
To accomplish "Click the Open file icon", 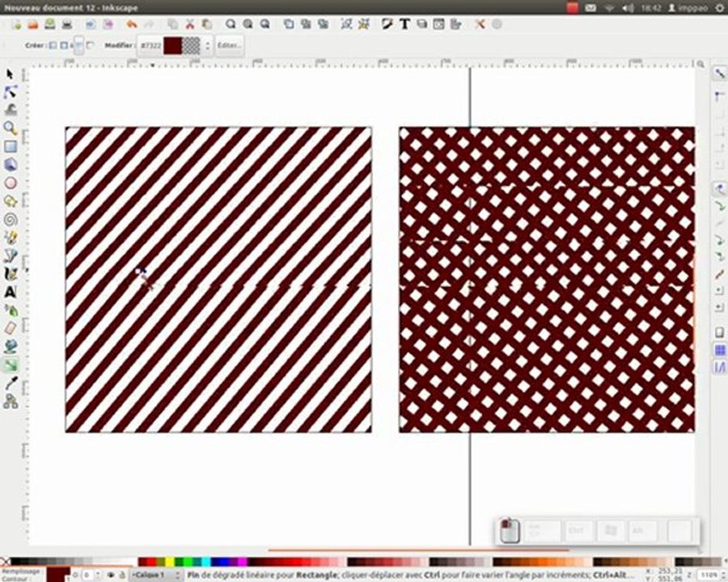I will pyautogui.click(x=33, y=24).
